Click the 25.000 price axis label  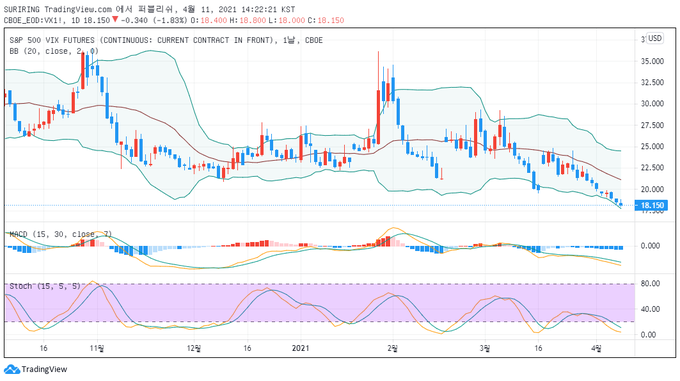pyautogui.click(x=652, y=147)
